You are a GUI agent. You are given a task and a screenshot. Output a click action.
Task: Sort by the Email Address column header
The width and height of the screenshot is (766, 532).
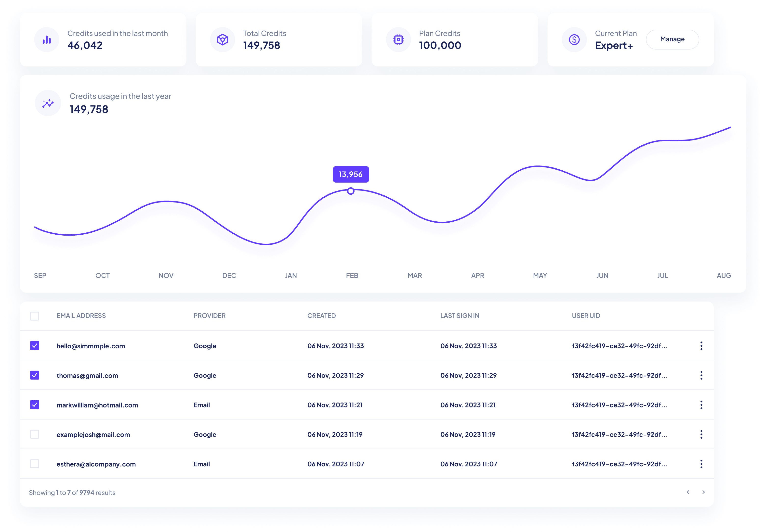coord(81,316)
